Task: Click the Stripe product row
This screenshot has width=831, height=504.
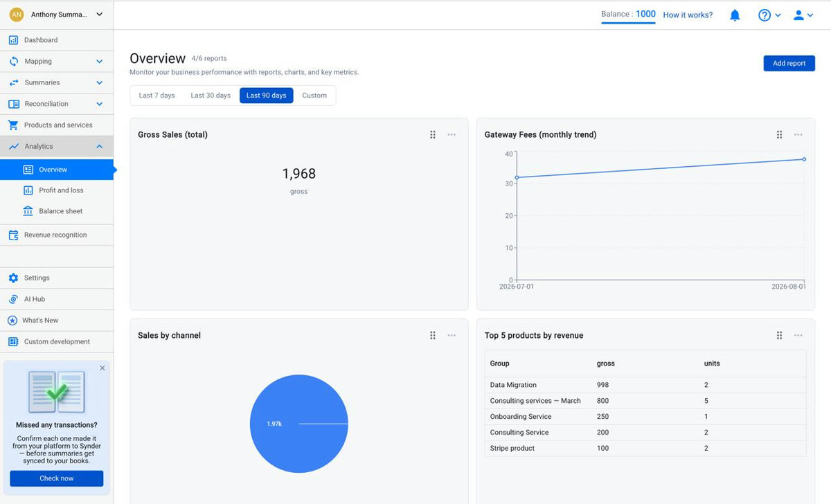Action: click(645, 449)
